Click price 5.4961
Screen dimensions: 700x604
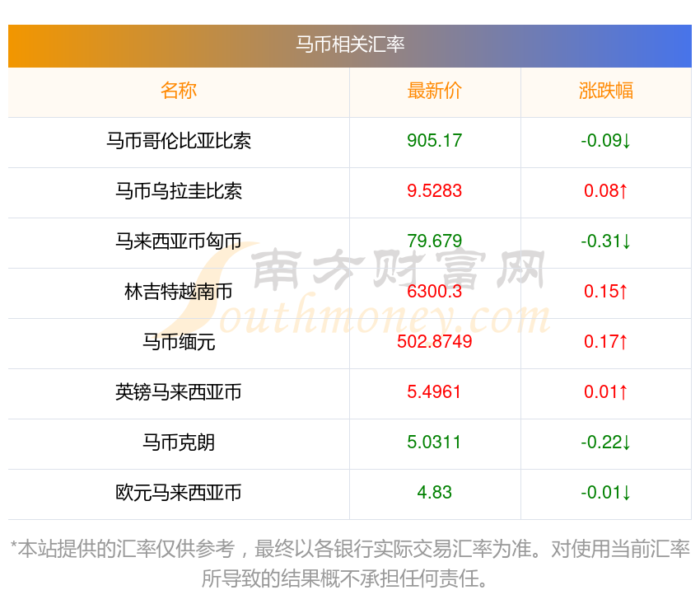434,391
